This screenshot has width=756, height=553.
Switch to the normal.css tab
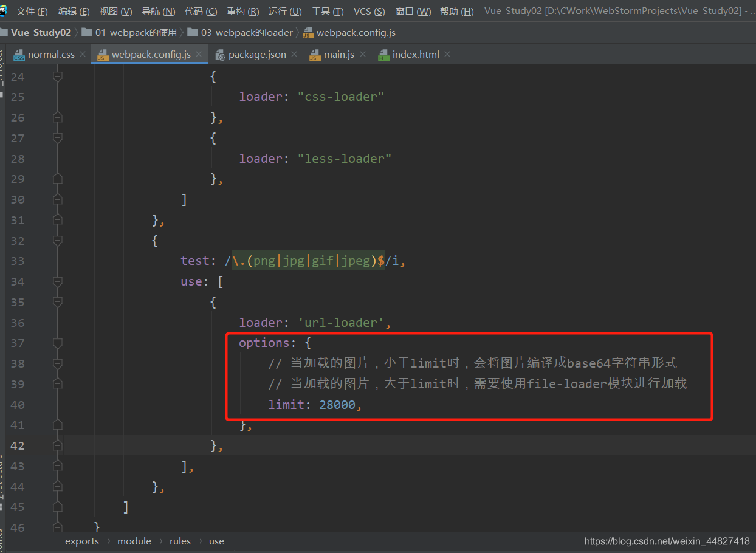[x=51, y=54]
